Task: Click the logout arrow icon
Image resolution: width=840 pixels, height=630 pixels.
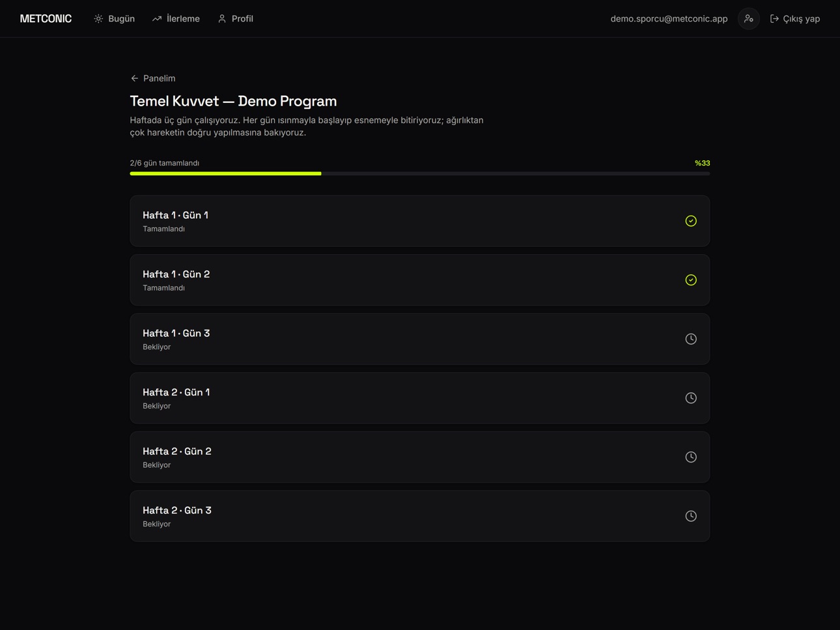Action: (774, 19)
